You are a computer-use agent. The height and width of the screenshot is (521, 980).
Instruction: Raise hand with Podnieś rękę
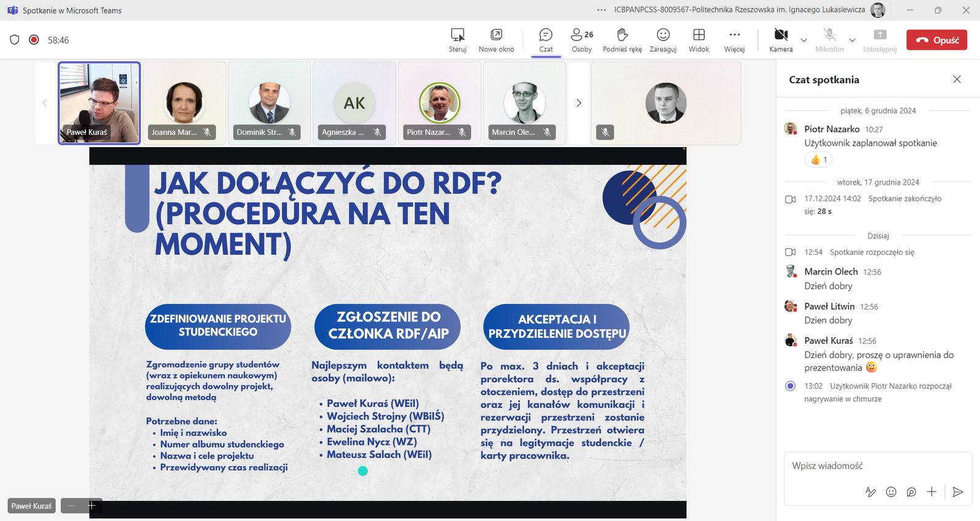tap(622, 40)
